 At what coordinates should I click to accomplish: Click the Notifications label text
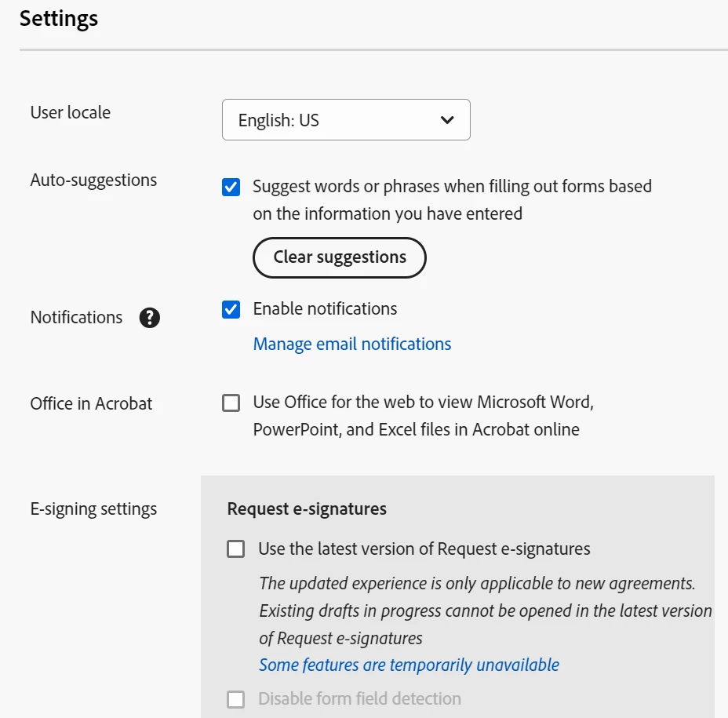[x=77, y=318]
